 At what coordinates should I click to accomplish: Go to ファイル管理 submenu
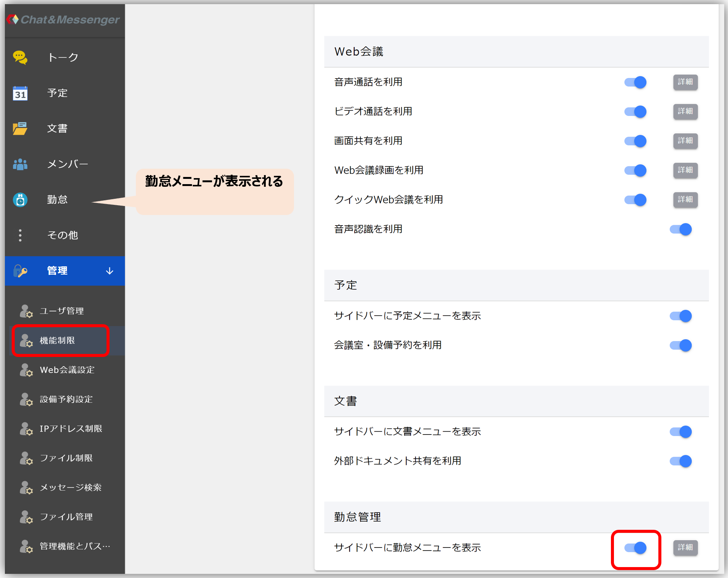[67, 517]
